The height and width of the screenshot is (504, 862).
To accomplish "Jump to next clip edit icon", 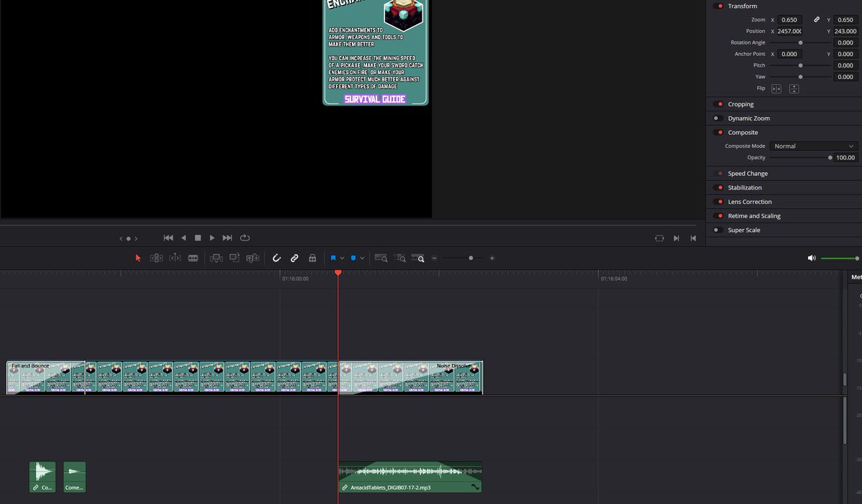I will [x=677, y=238].
